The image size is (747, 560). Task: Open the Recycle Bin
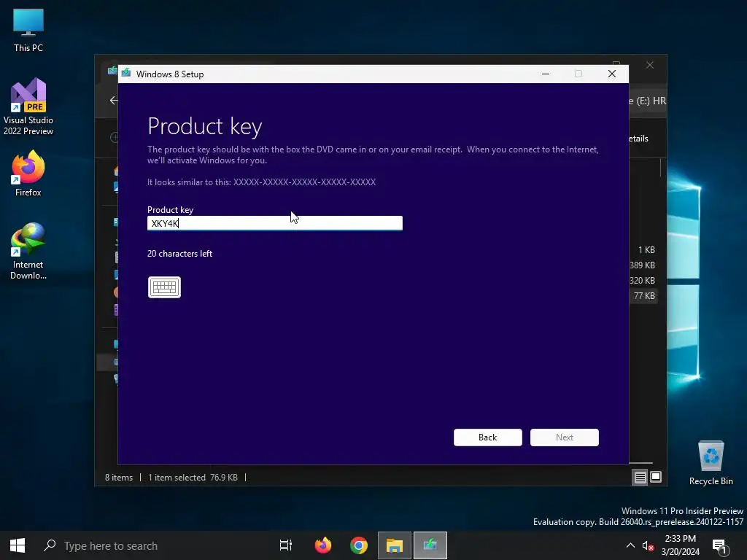(x=711, y=463)
